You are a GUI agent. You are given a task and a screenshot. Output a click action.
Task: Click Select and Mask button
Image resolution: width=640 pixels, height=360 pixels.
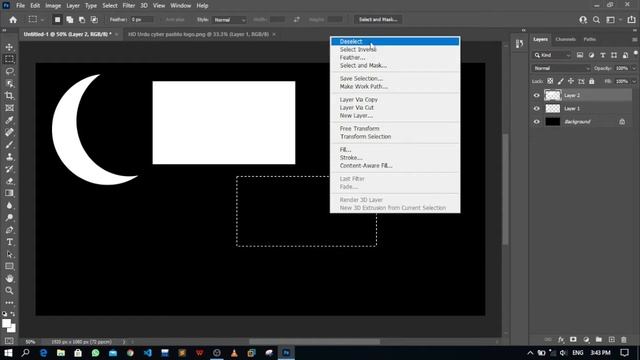pyautogui.click(x=378, y=20)
